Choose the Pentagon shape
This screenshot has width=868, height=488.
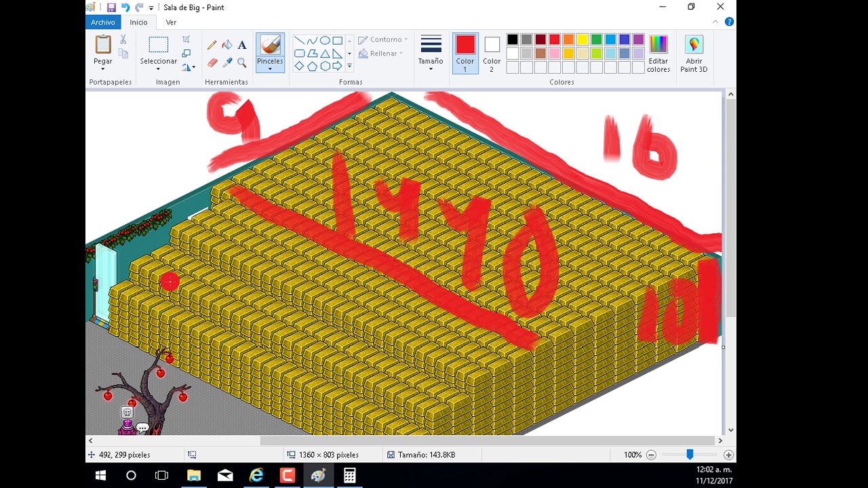pyautogui.click(x=312, y=66)
